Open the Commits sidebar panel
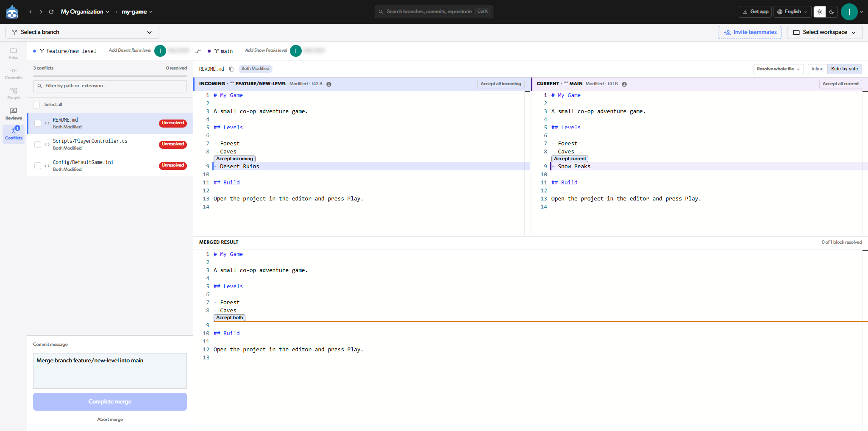 click(x=14, y=74)
